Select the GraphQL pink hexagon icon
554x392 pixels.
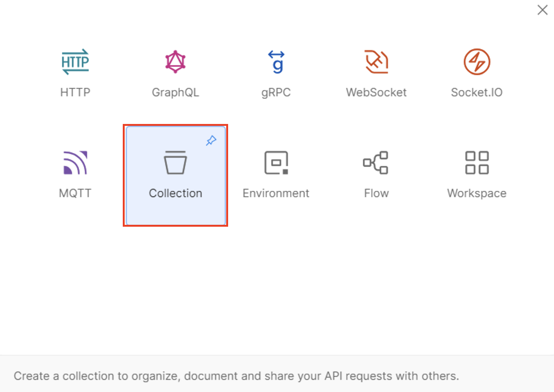coord(175,62)
